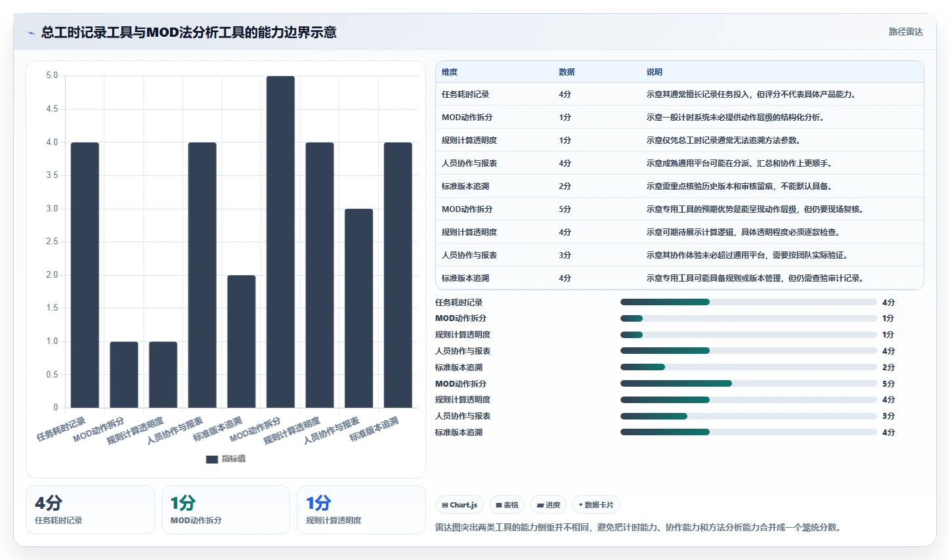Click the 任务耗时记录 cell in the table

[x=465, y=95]
